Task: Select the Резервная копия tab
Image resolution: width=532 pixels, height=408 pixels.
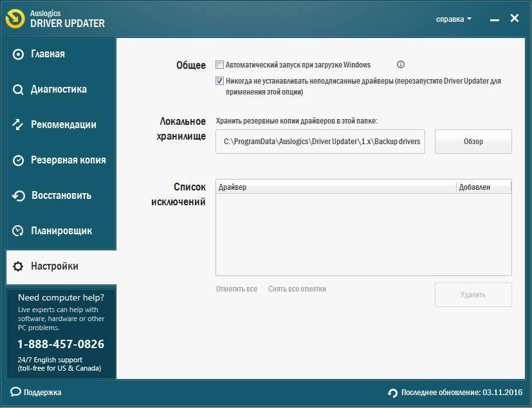Action: 61,160
